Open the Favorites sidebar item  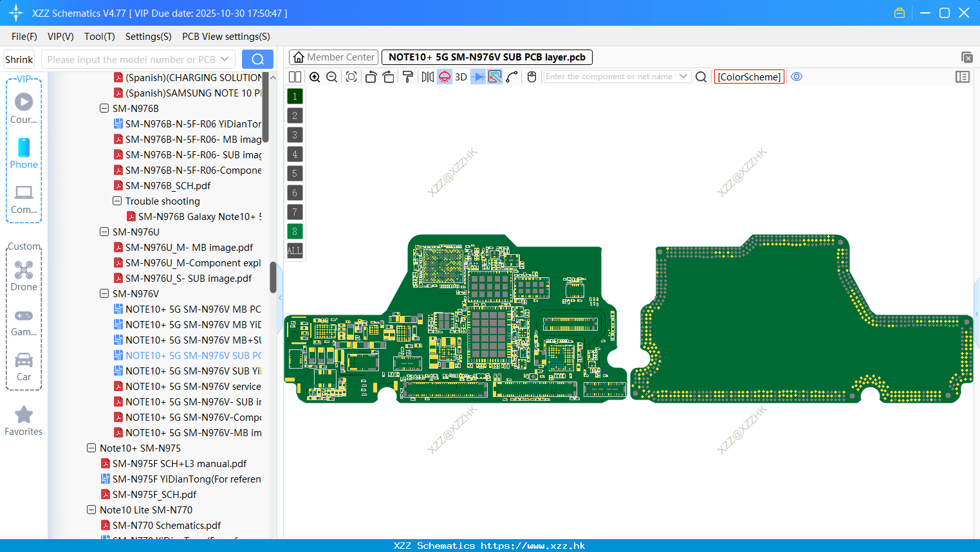point(24,421)
